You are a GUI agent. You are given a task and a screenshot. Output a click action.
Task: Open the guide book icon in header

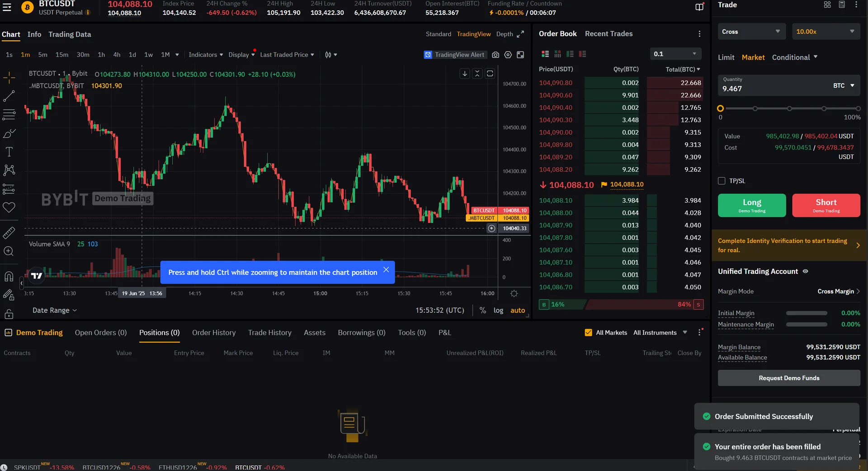(699, 7)
